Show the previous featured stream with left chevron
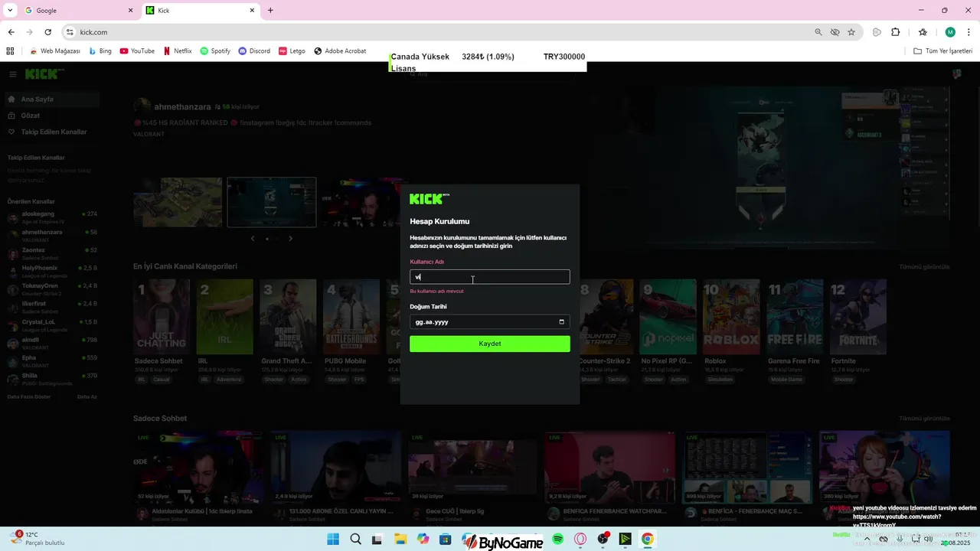The height and width of the screenshot is (551, 980). tap(253, 239)
